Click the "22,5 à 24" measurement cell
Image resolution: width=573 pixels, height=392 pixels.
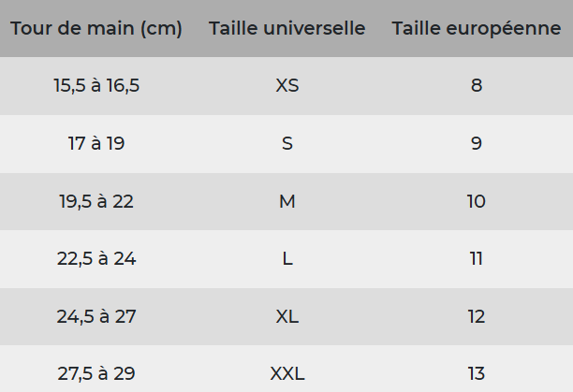pyautogui.click(x=96, y=259)
